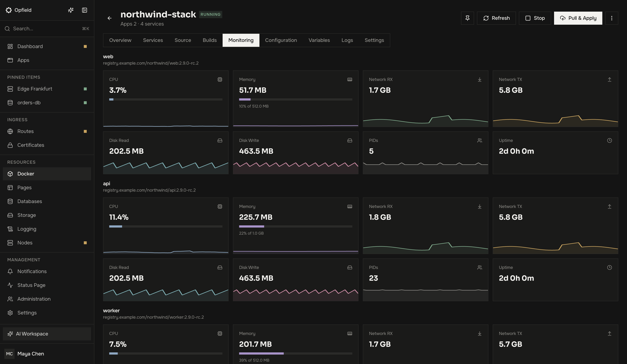Viewport: 627px width, 364px height.
Task: Click Pull & Apply
Action: [578, 18]
